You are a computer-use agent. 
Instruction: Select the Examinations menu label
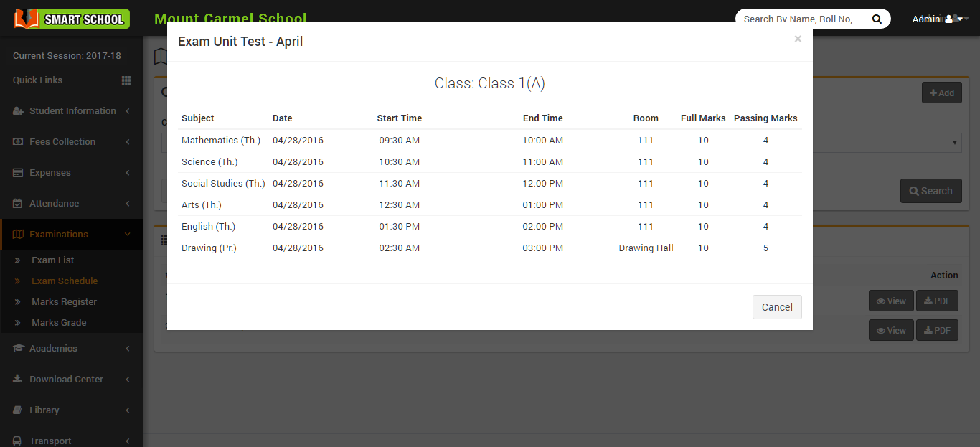tap(59, 235)
